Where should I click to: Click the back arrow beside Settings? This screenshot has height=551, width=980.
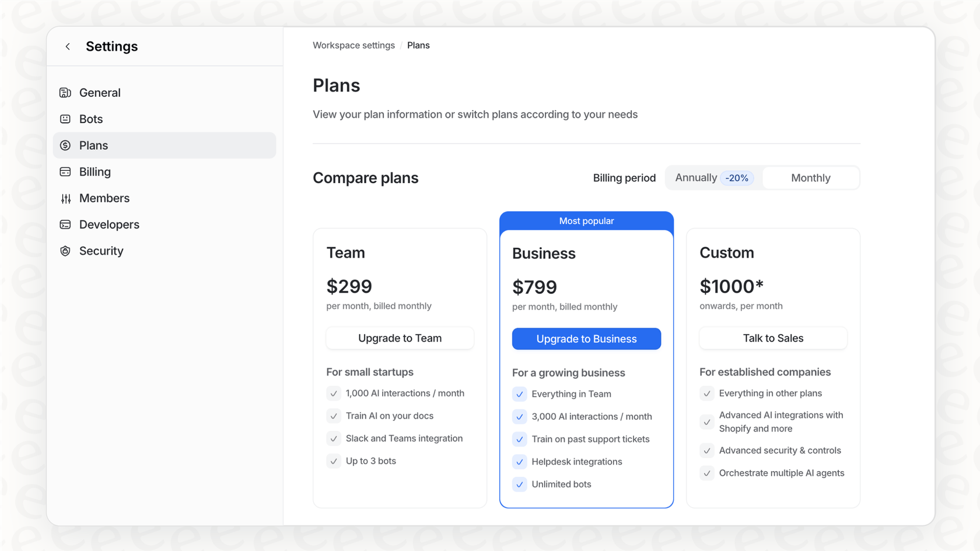click(67, 46)
